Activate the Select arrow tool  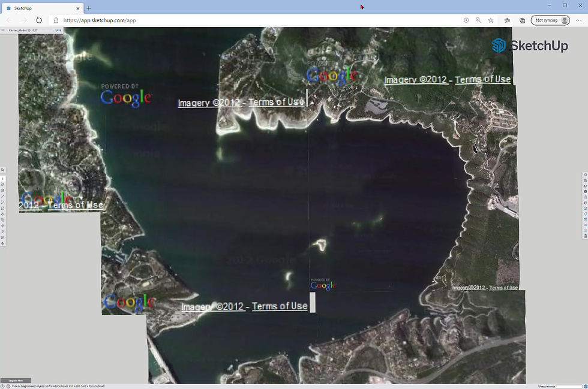tap(2, 179)
